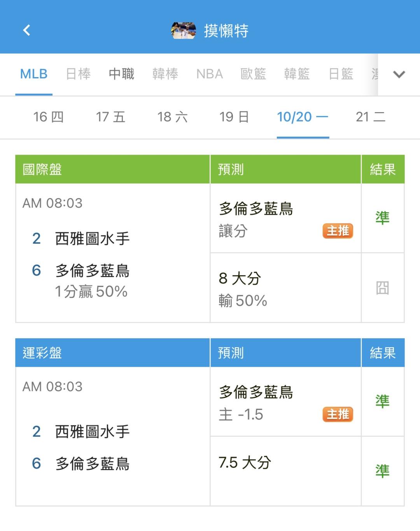Screen dimensions: 420x531
Task: Select date 17 五
Action: coord(110,117)
